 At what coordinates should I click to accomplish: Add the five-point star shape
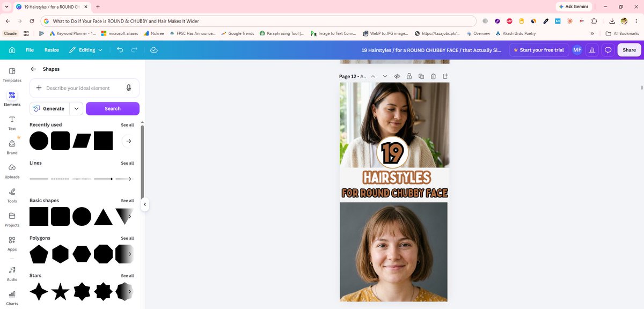(60, 292)
